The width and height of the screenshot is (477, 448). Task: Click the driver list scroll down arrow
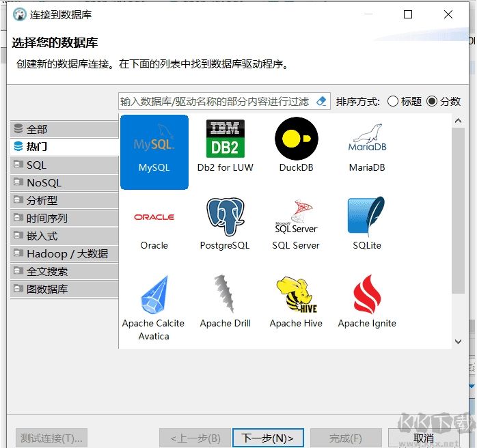[458, 341]
